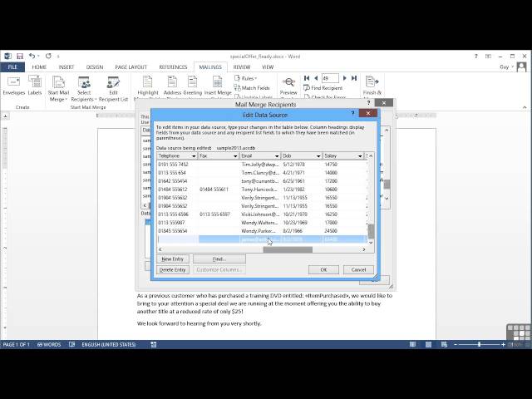Viewport: 532px width, 399px height.
Task: Click the Find... button
Action: [x=219, y=259]
